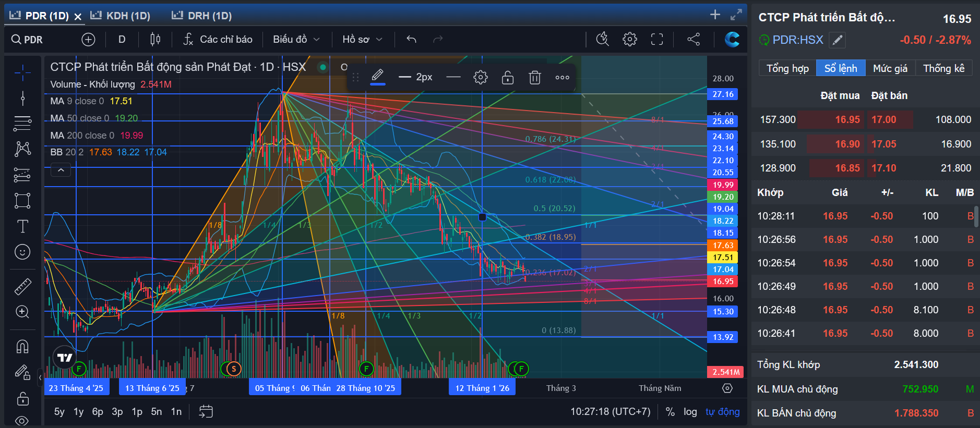
Task: Change the drawing line color with pencil swatch
Action: tap(378, 77)
